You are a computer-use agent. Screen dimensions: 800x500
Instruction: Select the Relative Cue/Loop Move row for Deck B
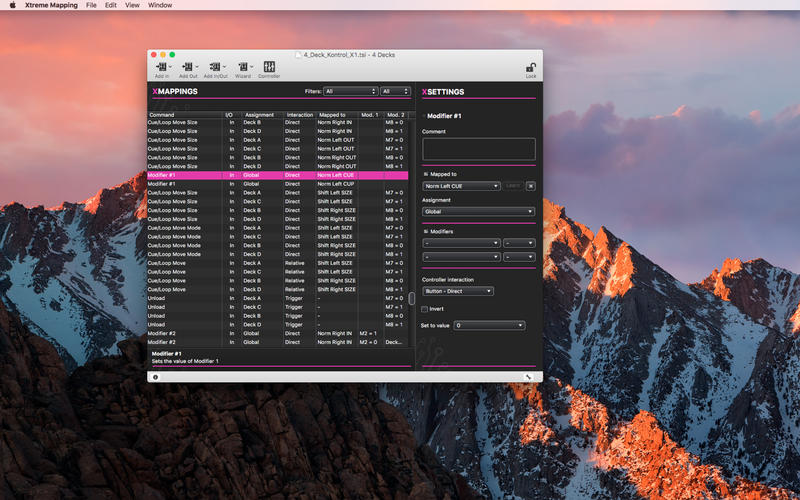[278, 281]
